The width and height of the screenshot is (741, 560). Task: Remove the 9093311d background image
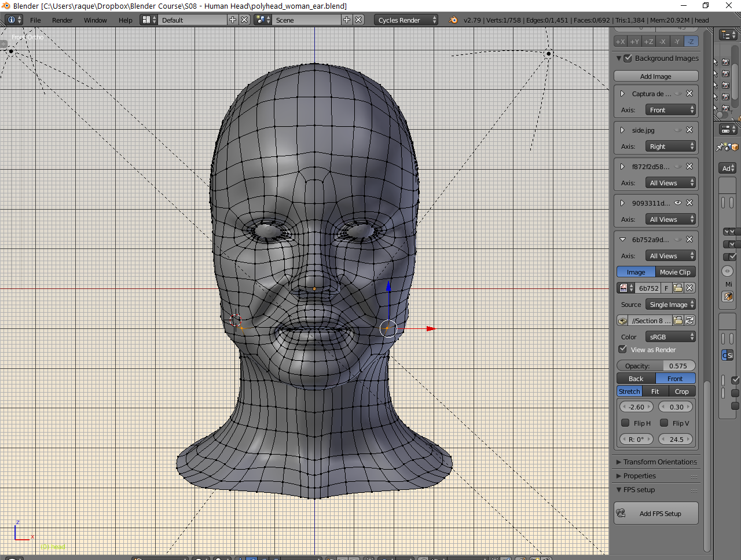click(x=689, y=203)
